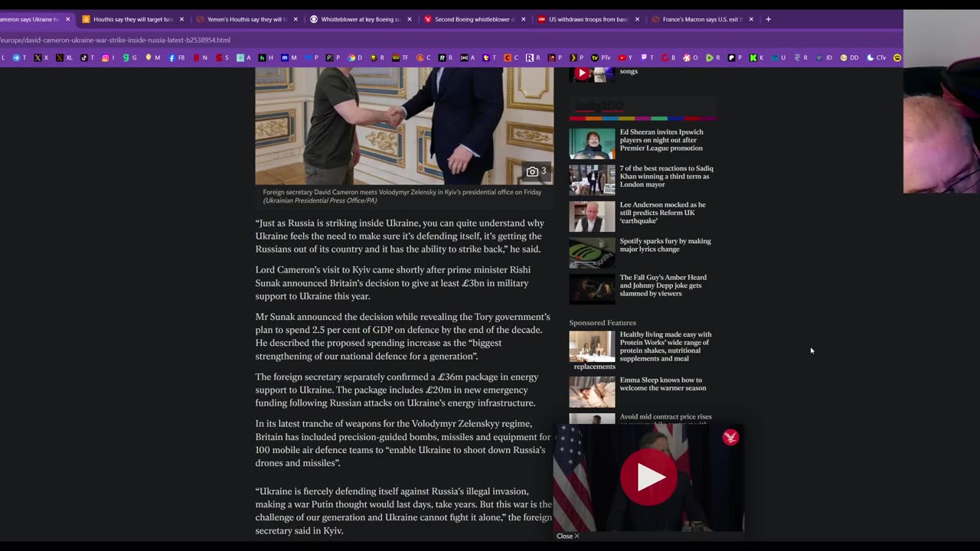Open Fall Guy's Amber Heard joke article
The width and height of the screenshot is (980, 551).
[663, 285]
